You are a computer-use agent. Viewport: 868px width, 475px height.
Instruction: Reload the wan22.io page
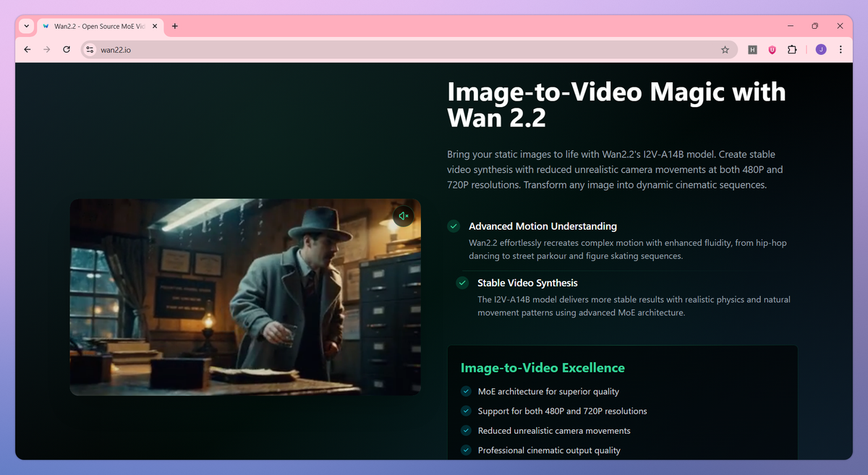pos(67,50)
